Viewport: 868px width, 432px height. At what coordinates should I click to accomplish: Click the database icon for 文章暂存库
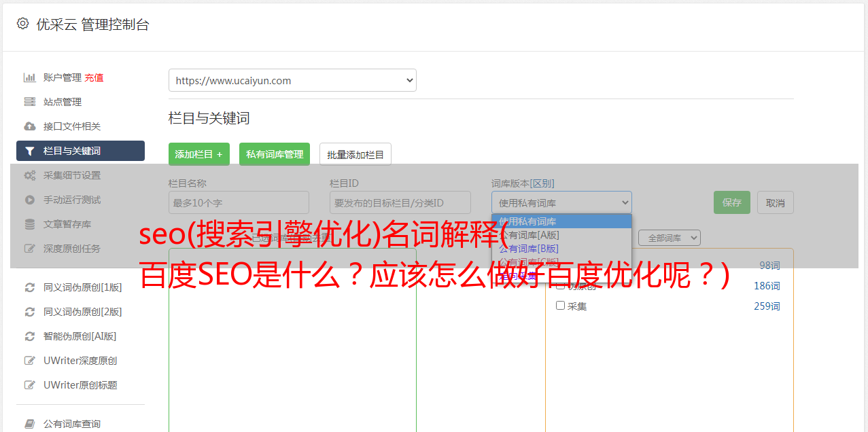pyautogui.click(x=29, y=224)
